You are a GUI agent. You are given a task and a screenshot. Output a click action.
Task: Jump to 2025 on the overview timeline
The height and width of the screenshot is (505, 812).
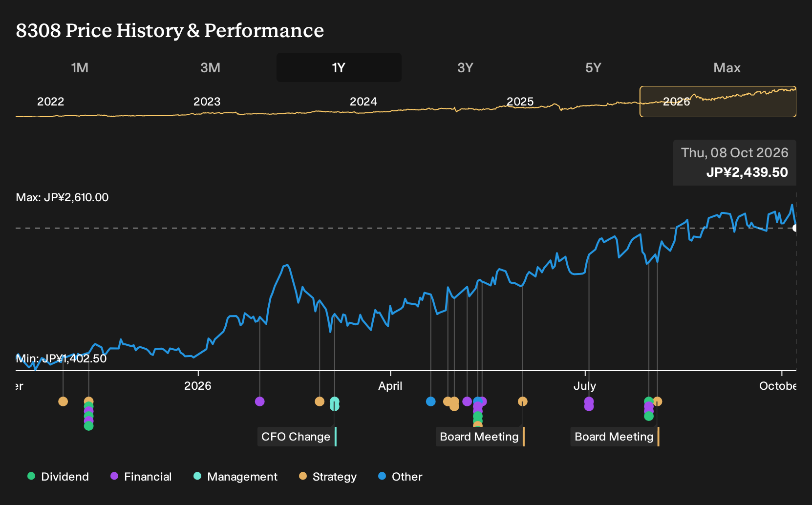tap(520, 102)
